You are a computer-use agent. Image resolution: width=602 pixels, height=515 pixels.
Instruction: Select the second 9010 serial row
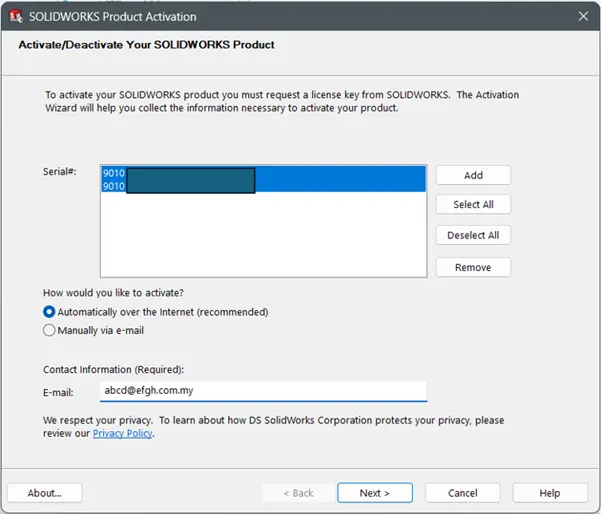(x=263, y=186)
